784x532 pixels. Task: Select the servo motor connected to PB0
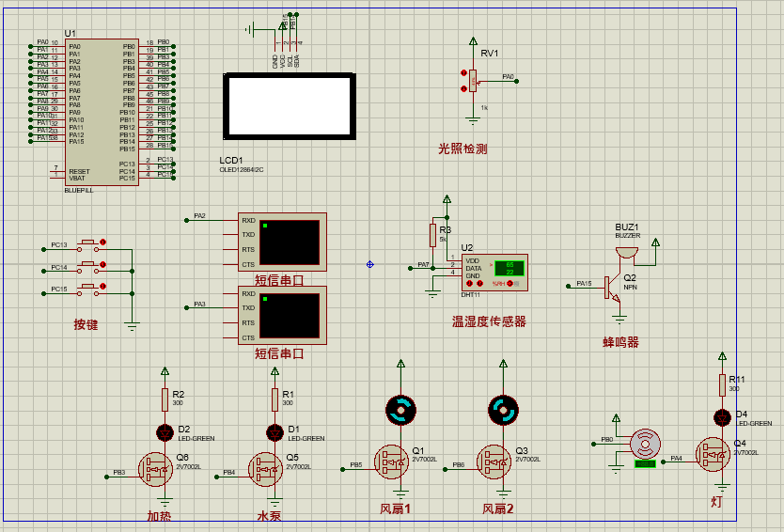pyautogui.click(x=645, y=444)
